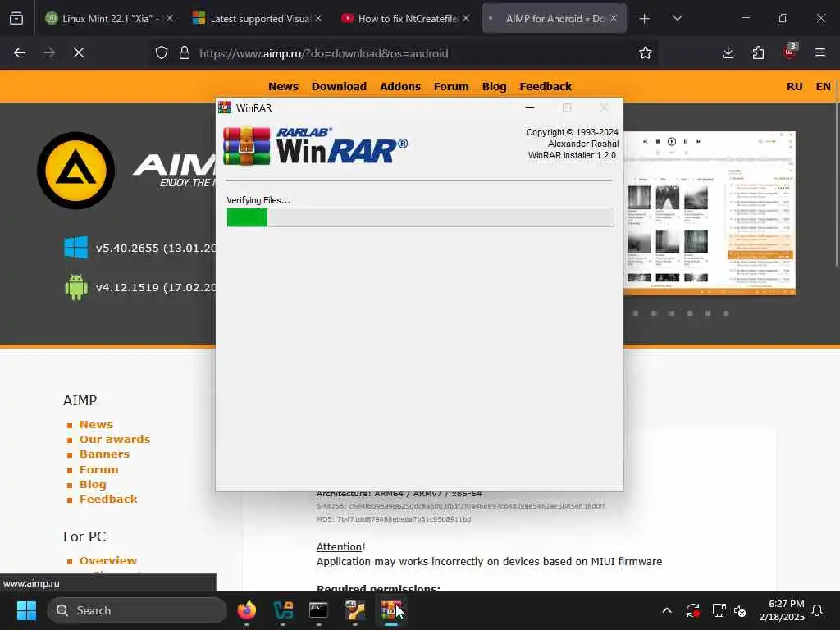Screen dimensions: 840x630
Task: Click the muted volume tray icon
Action: coord(741,610)
